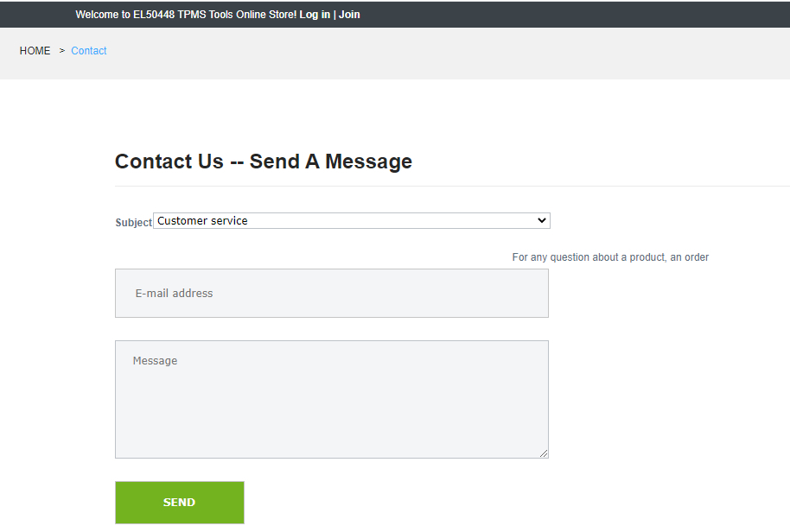This screenshot has height=532, width=790.
Task: Click the Message box resize handle
Action: click(544, 453)
